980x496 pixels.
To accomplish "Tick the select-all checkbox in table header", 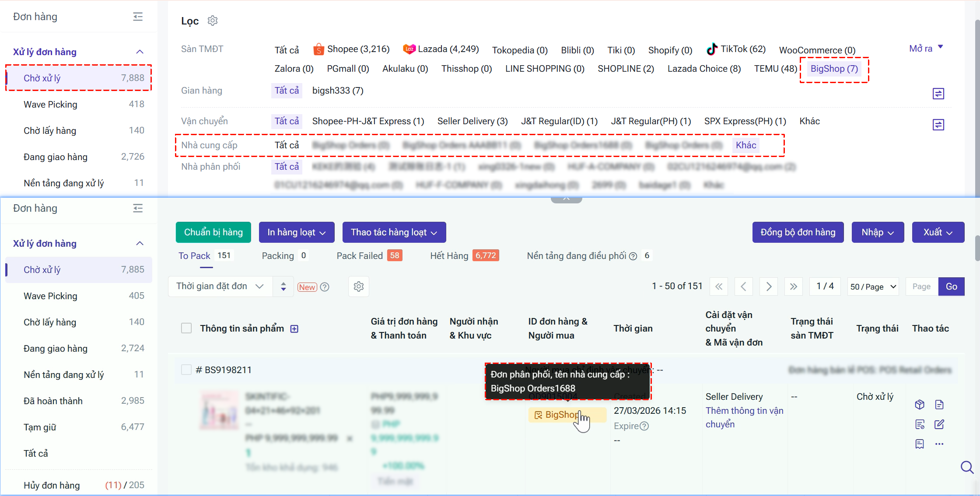I will coord(186,328).
